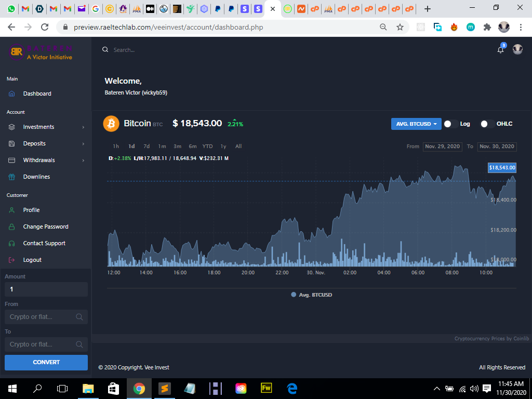Select the 1m chart range
This screenshot has height=399, width=532.
tap(162, 146)
